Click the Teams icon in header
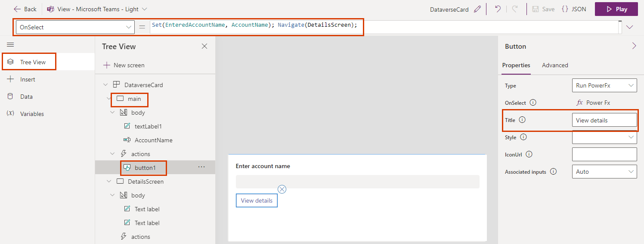The width and height of the screenshot is (644, 244). point(50,9)
